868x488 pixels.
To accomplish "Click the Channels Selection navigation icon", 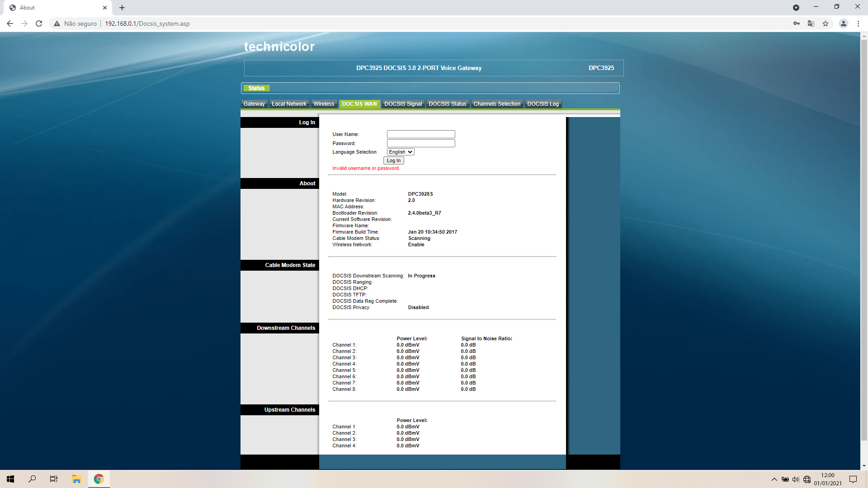I will (497, 103).
